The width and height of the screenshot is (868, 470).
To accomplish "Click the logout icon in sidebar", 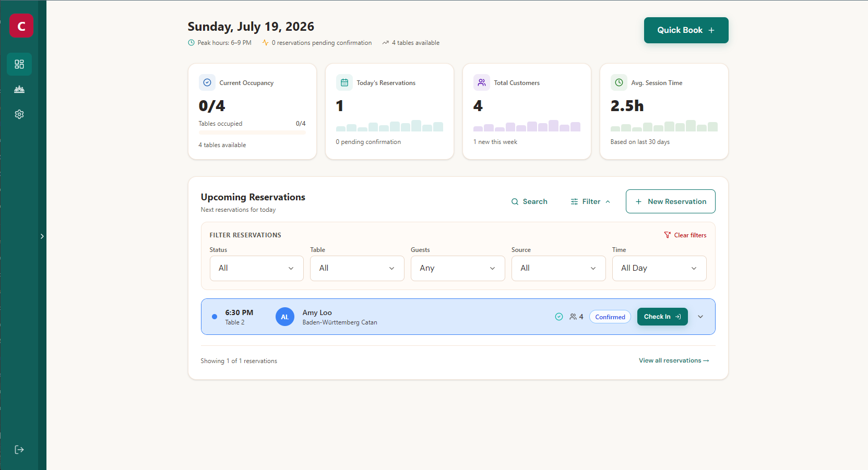I will click(x=19, y=450).
